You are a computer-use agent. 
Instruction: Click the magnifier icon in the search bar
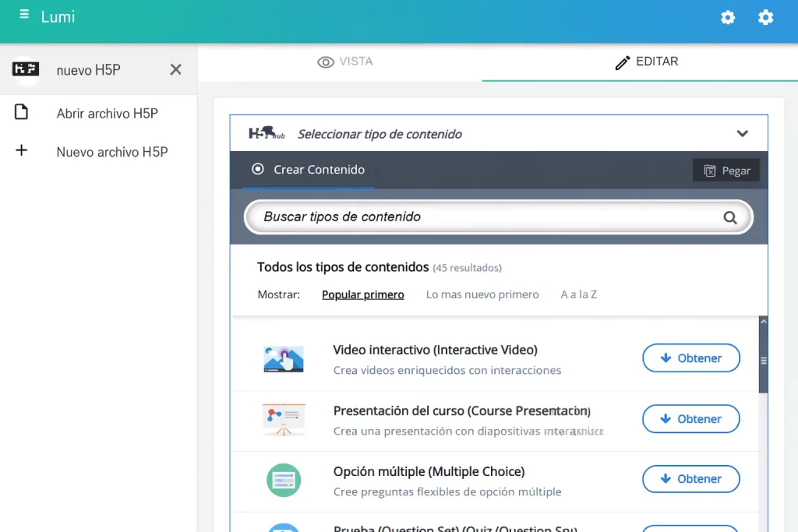(729, 217)
